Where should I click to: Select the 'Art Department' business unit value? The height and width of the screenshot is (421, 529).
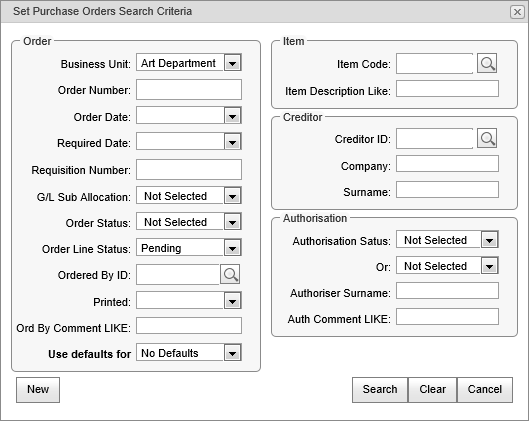tap(178, 63)
